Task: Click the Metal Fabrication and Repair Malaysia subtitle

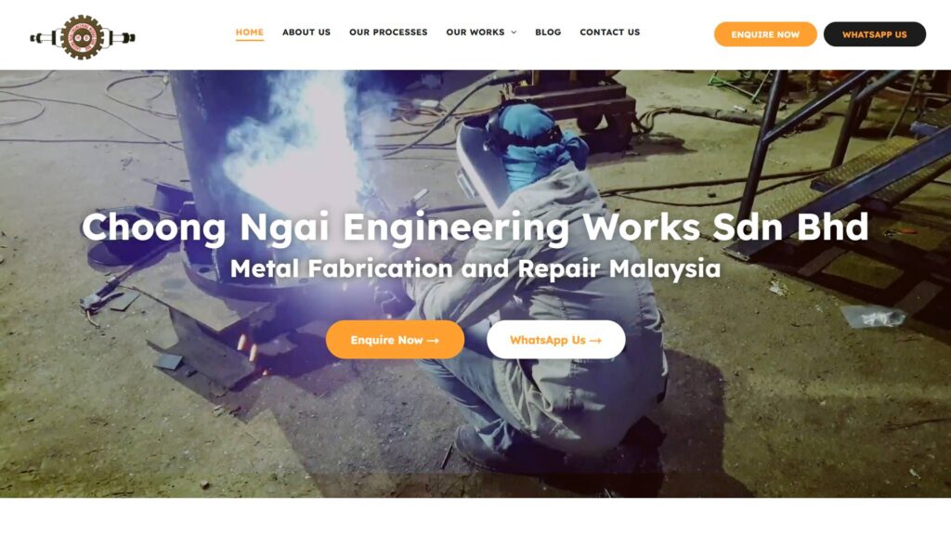Action: point(475,268)
